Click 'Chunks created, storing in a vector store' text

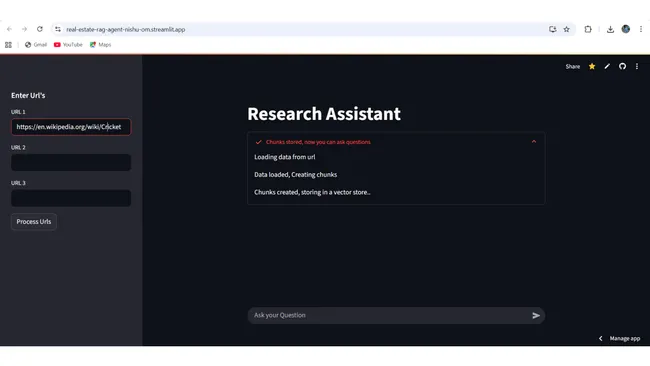312,192
